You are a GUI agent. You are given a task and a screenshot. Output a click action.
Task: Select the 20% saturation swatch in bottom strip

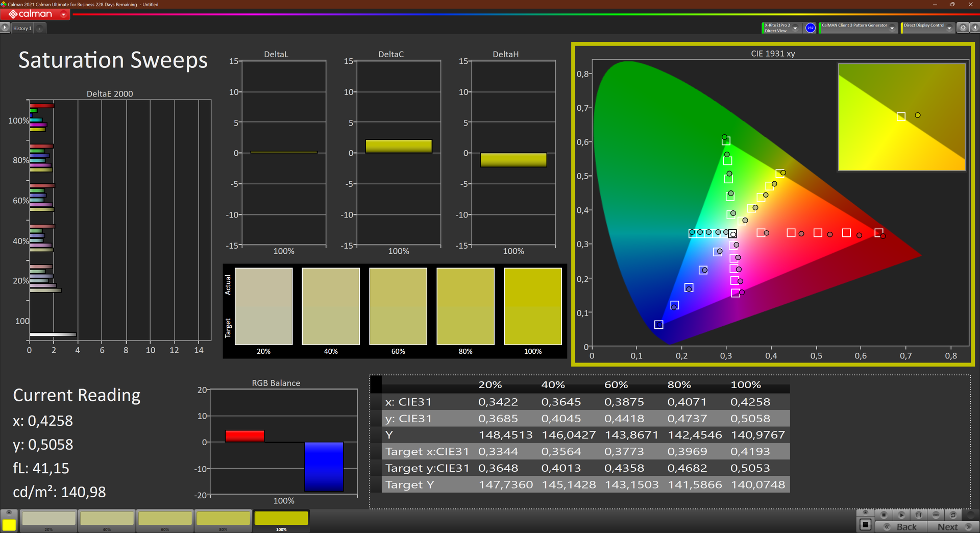[x=49, y=519]
